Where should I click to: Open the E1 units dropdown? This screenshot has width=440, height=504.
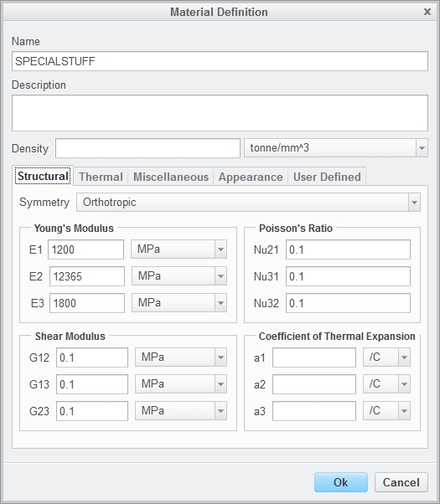coord(179,249)
